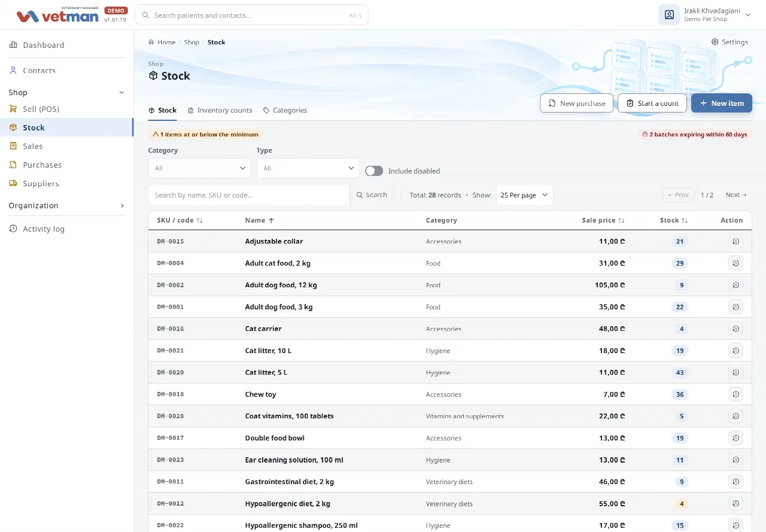Open the 25 Per page dropdown

tap(524, 195)
